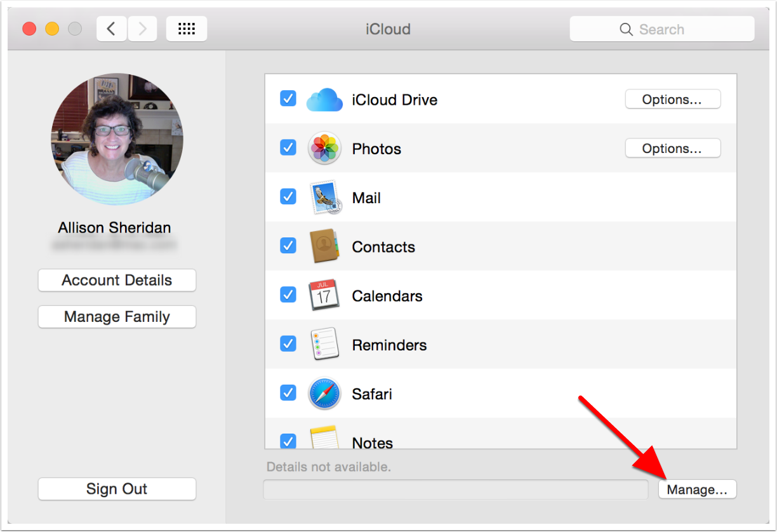Open Options for iCloud Drive
This screenshot has width=777, height=532.
(672, 100)
